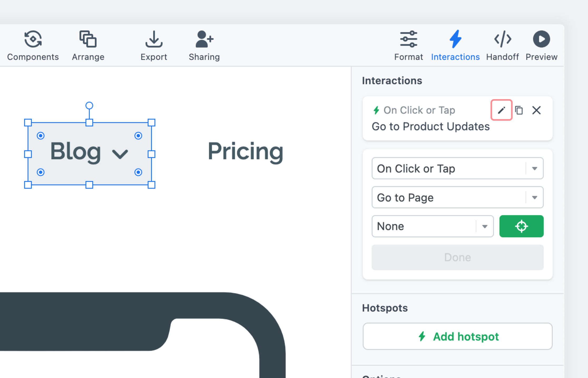
Task: Open the Export options
Action: tap(154, 45)
